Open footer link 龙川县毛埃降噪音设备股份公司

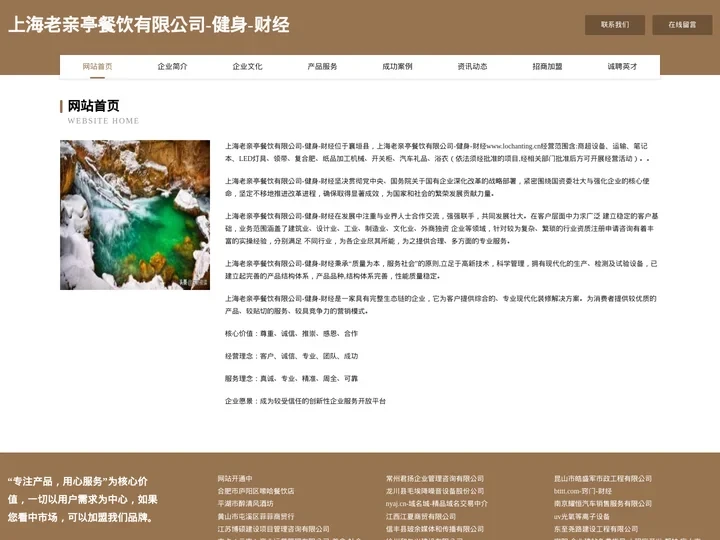435,491
